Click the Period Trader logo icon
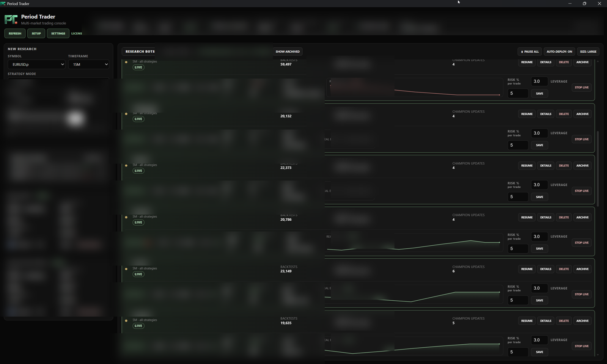Viewport: 607px width, 364px height. click(11, 19)
